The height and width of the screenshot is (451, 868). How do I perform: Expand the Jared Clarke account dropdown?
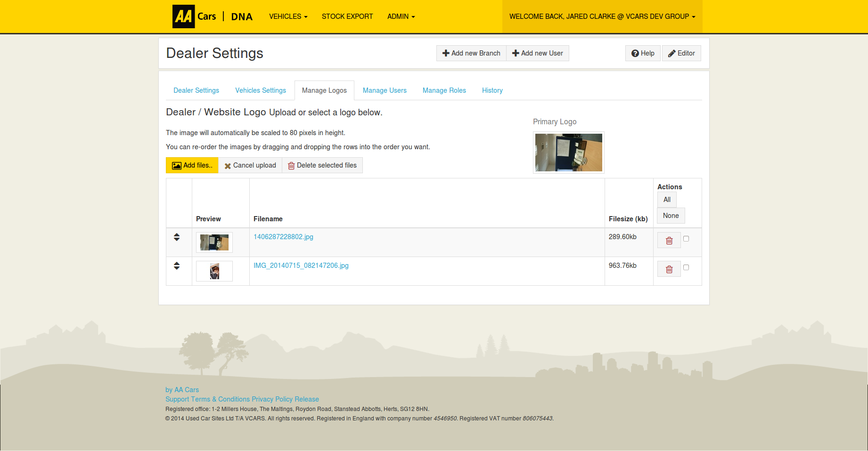pyautogui.click(x=602, y=16)
